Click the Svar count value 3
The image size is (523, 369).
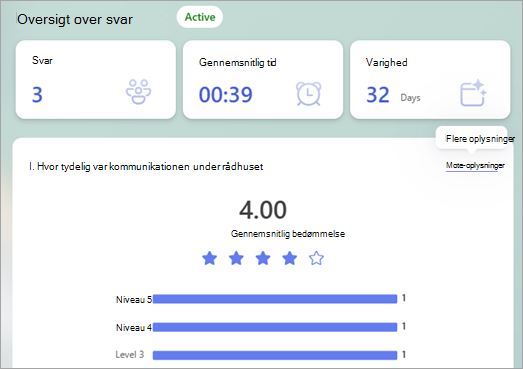coord(37,95)
